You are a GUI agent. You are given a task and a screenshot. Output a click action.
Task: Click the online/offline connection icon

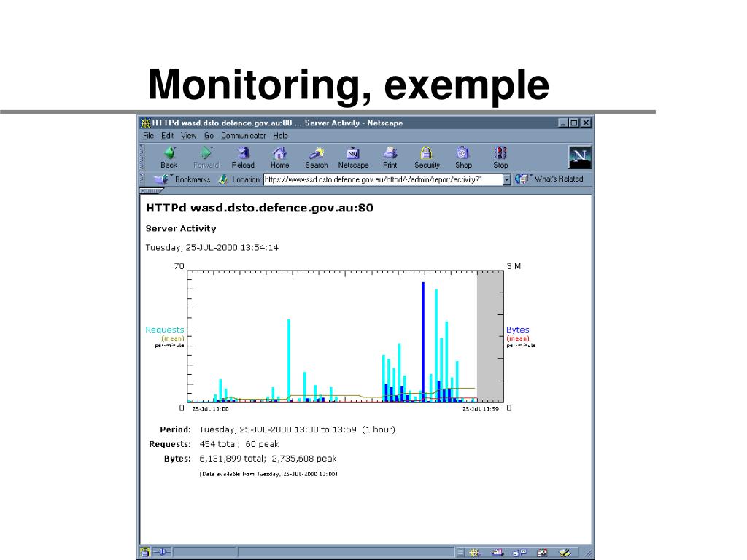point(161,552)
